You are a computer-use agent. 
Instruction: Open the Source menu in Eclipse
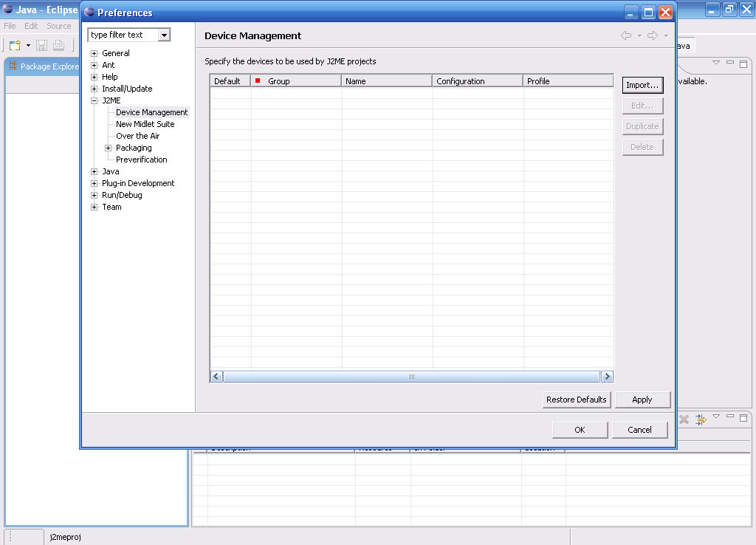click(59, 26)
